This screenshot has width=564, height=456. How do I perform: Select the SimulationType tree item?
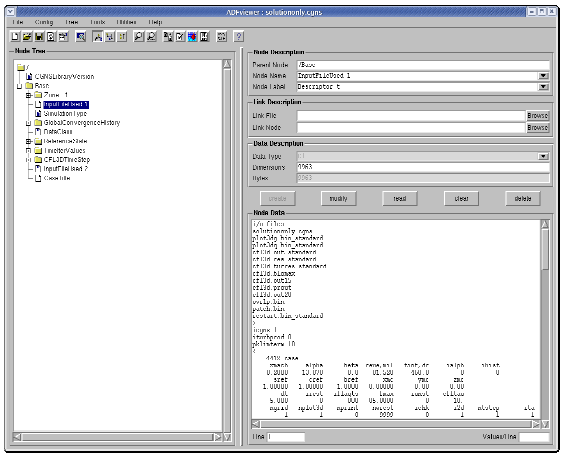click(65, 114)
